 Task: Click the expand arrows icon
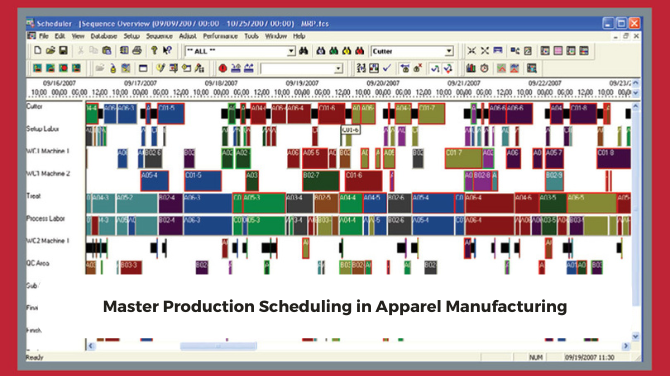pos(485,51)
